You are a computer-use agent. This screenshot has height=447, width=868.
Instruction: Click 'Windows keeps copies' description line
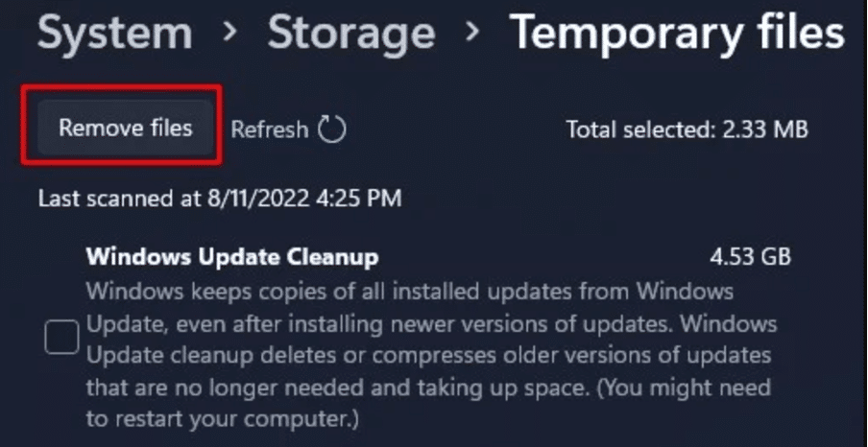tap(410, 292)
